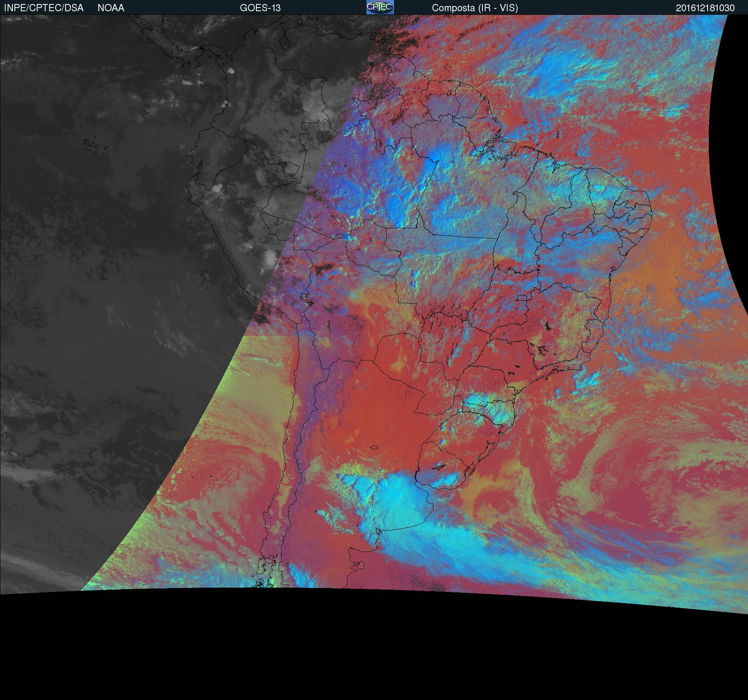Viewport: 748px width, 700px height.
Task: Select the 201612181030 timestamp text
Action: (x=705, y=8)
